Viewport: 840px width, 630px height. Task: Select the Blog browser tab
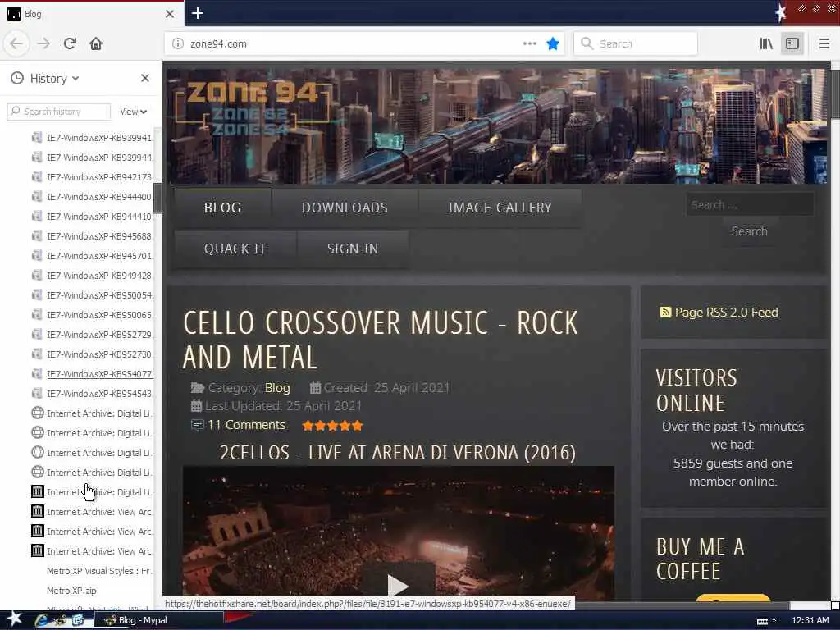tap(92, 14)
